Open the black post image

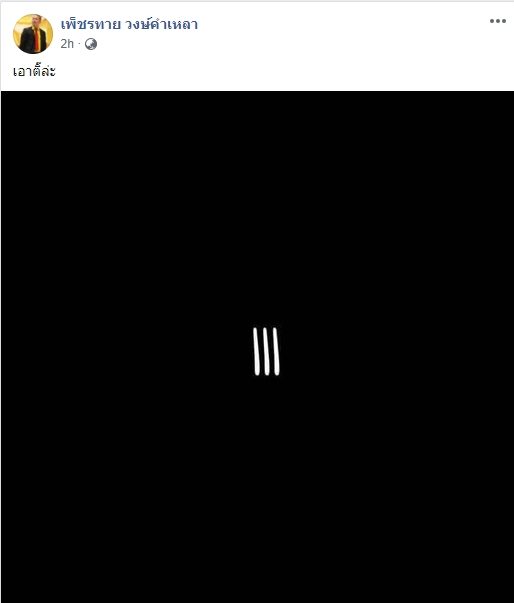(257, 346)
